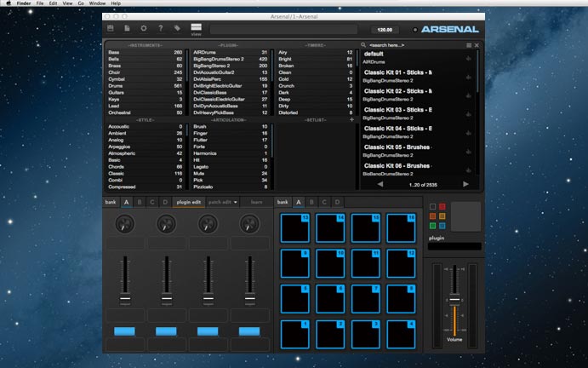Image resolution: width=588 pixels, height=368 pixels.
Task: Switch to the plugin edit tab
Action: click(189, 202)
